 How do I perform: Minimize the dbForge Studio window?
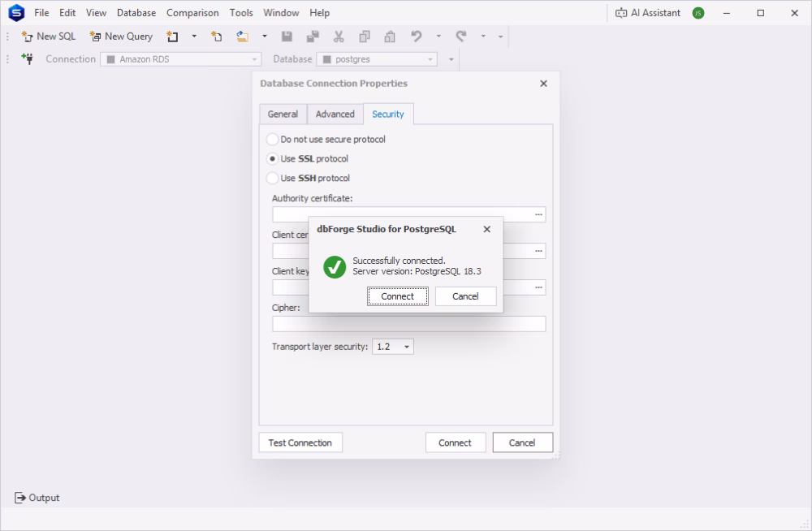click(x=727, y=13)
